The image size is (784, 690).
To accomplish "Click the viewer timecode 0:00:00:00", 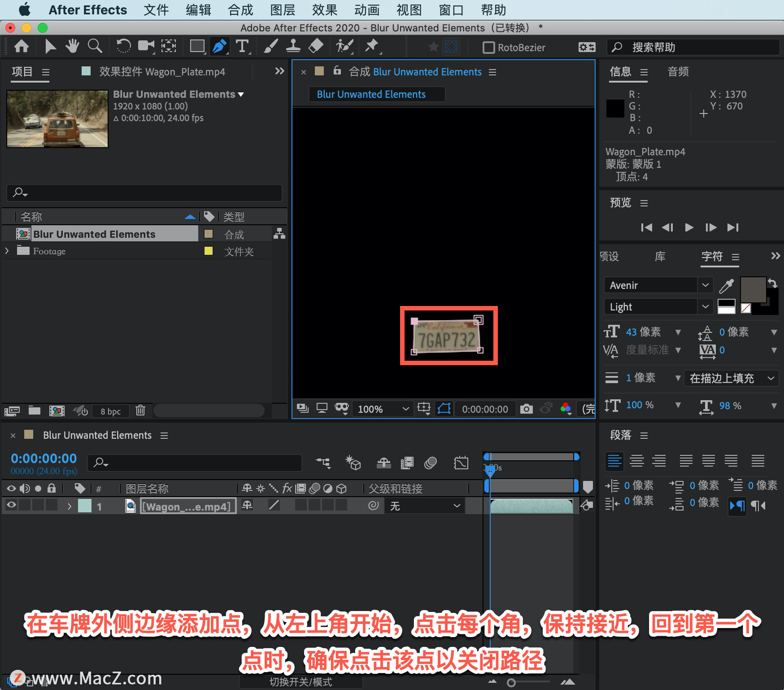I will click(485, 409).
